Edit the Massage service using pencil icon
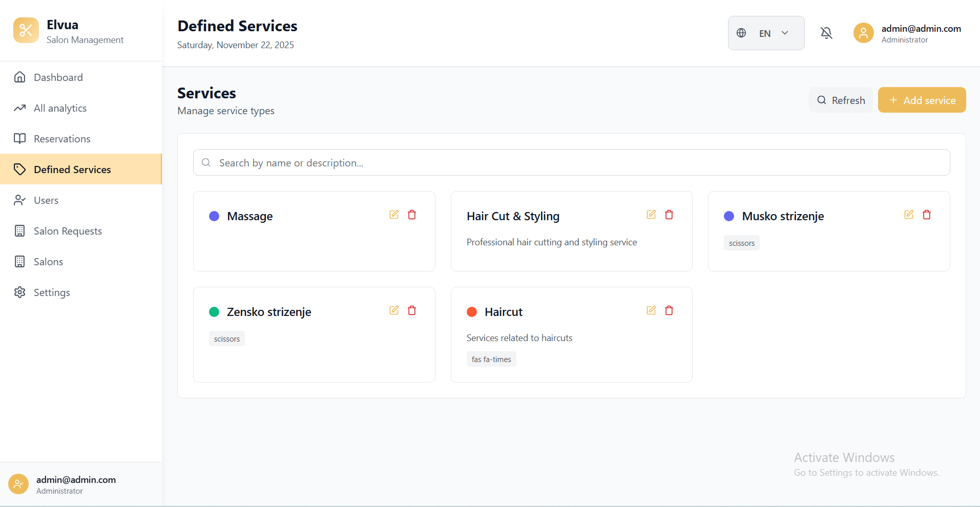980x507 pixels. click(393, 215)
